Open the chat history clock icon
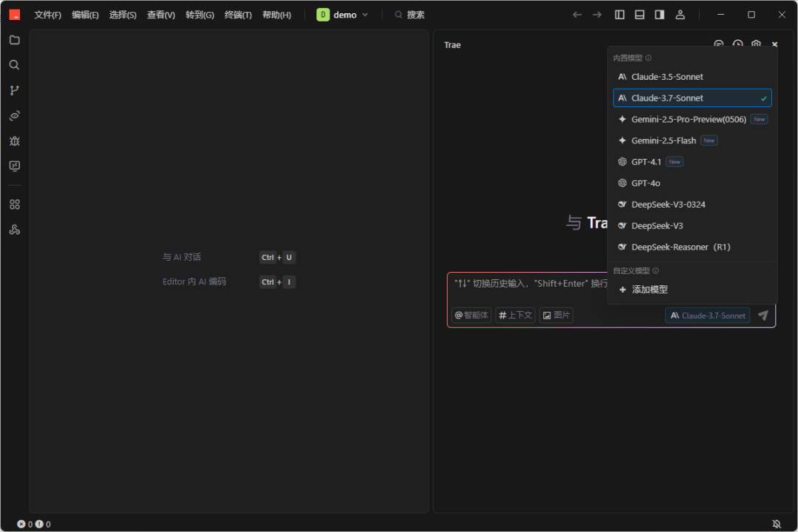The height and width of the screenshot is (532, 798). tap(737, 45)
